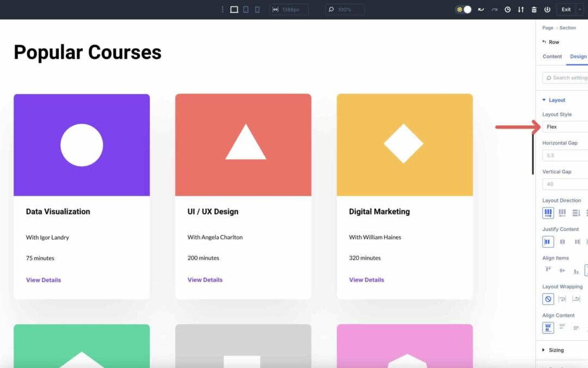588x368 pixels.
Task: Click the Trash icon in the toolbar
Action: click(534, 9)
